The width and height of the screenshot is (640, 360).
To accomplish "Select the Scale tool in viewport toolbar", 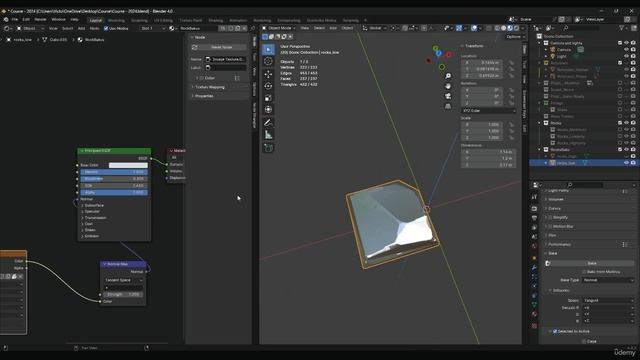I will pyautogui.click(x=268, y=98).
